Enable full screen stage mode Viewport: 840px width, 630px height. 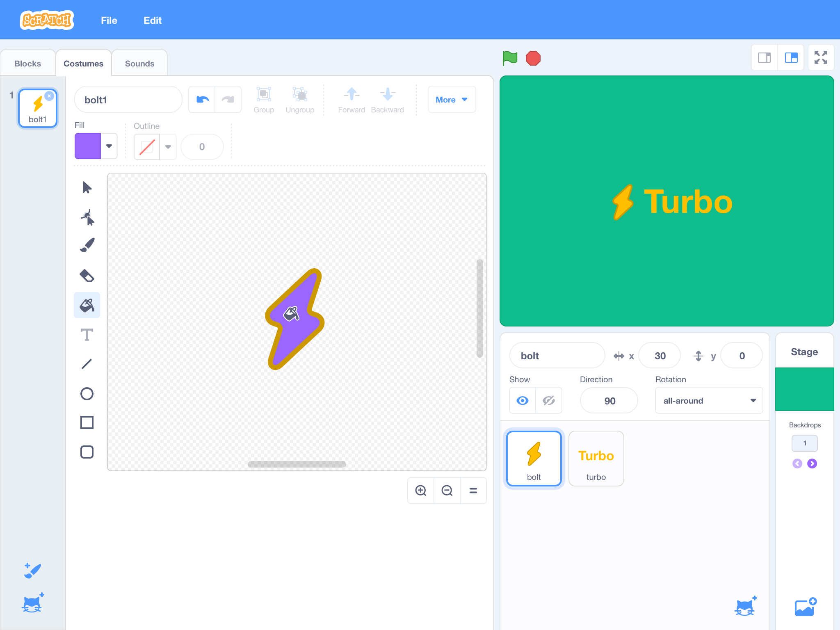click(821, 58)
